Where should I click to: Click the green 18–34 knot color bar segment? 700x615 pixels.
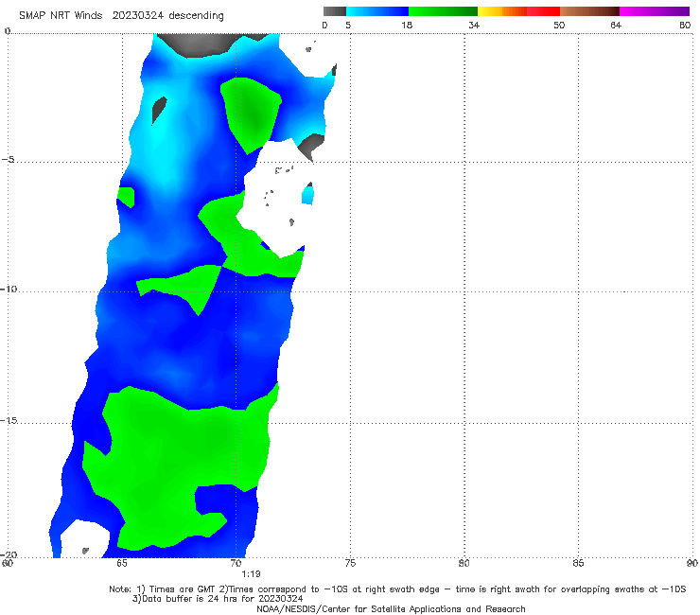click(443, 11)
